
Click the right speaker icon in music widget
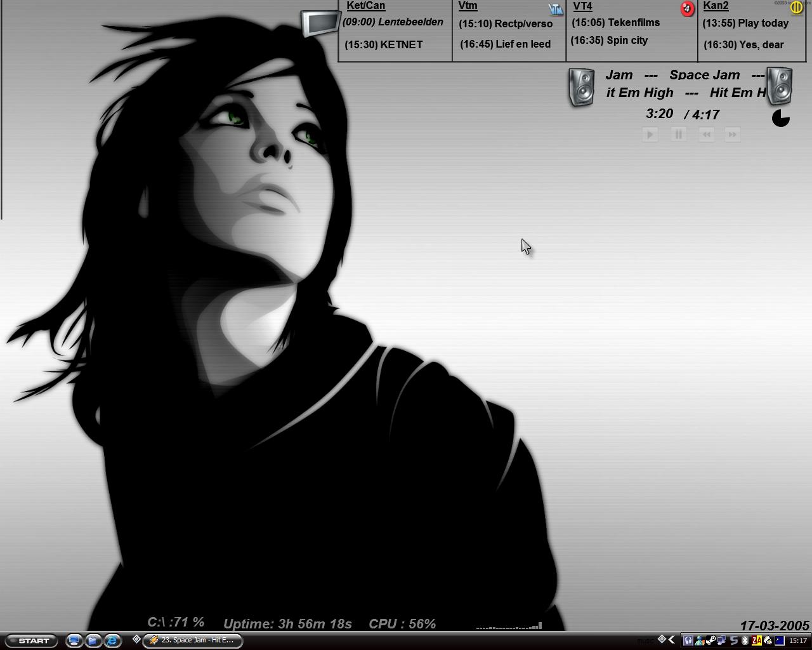point(780,86)
